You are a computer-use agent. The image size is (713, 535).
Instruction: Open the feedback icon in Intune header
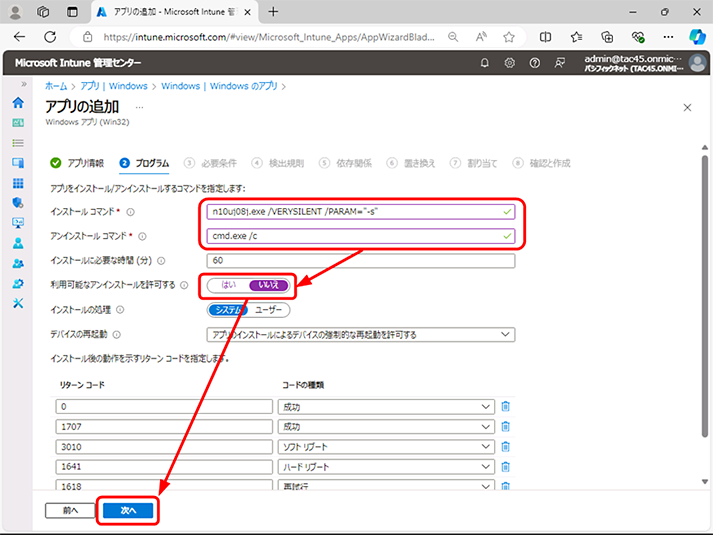(560, 63)
